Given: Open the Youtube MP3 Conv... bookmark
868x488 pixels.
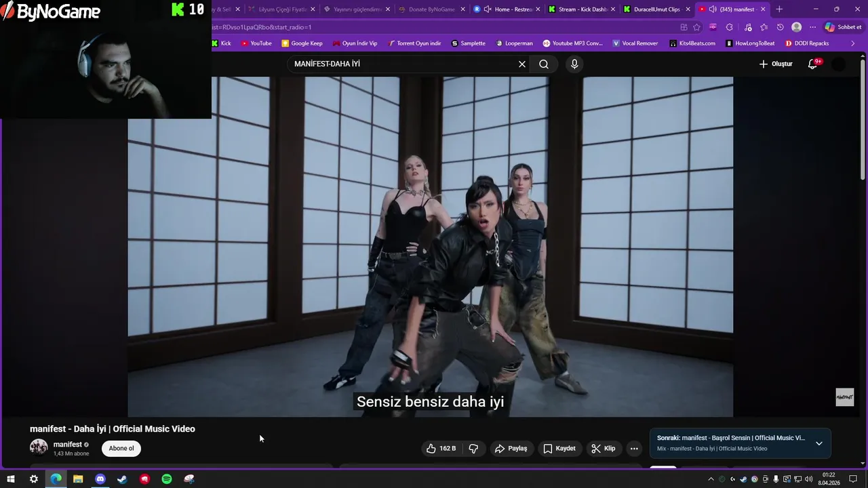Looking at the screenshot, I should click(x=572, y=43).
